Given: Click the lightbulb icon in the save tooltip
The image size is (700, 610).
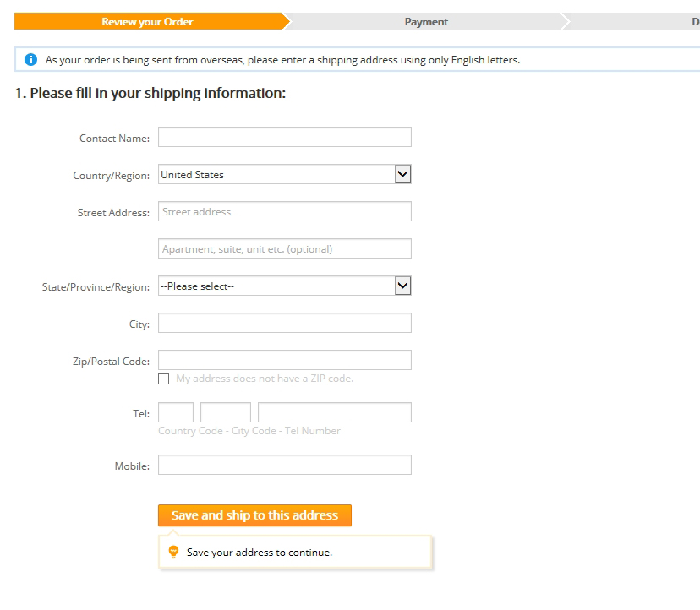Looking at the screenshot, I should coord(174,552).
